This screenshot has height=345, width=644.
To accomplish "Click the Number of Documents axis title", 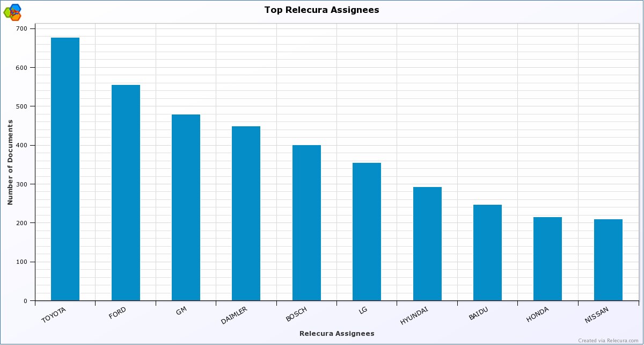I will [x=10, y=162].
